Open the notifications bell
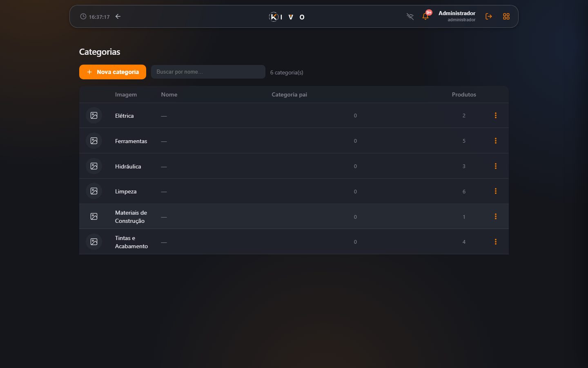 pos(425,16)
